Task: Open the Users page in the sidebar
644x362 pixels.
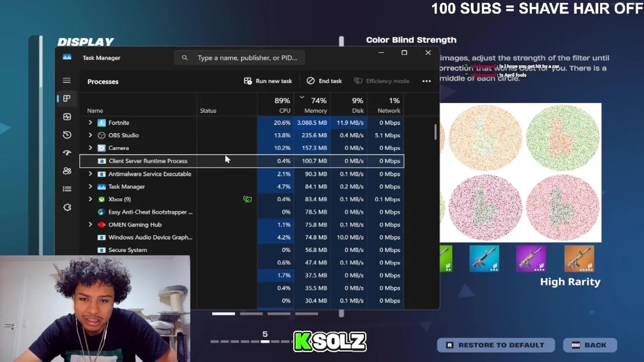Action: click(67, 171)
